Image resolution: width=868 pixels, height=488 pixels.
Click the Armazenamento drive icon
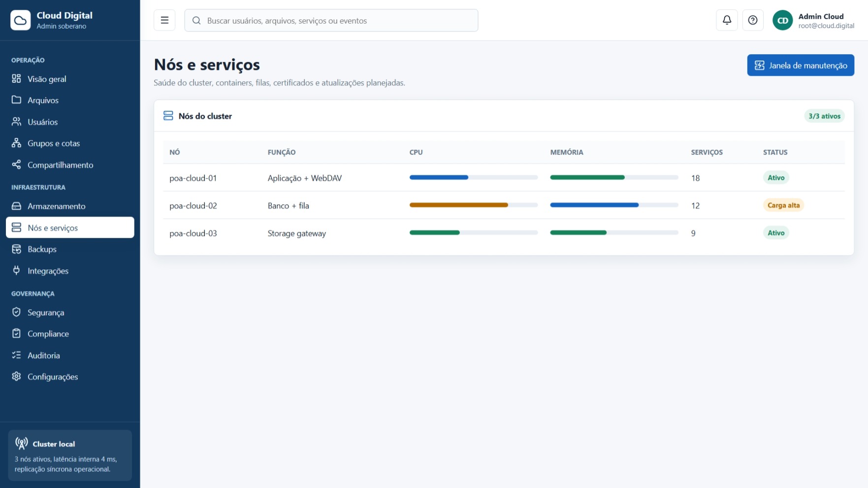click(16, 206)
